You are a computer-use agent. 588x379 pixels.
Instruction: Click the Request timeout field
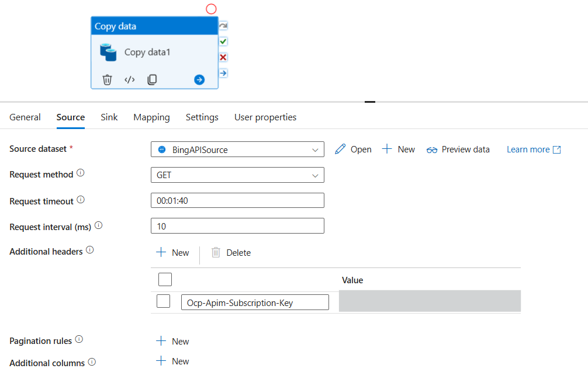click(x=237, y=200)
